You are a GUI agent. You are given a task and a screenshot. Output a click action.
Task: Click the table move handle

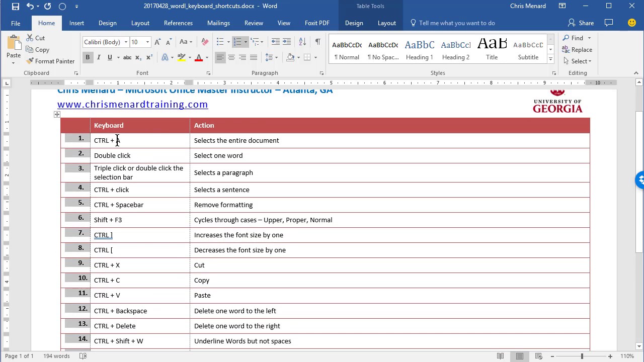point(57,115)
